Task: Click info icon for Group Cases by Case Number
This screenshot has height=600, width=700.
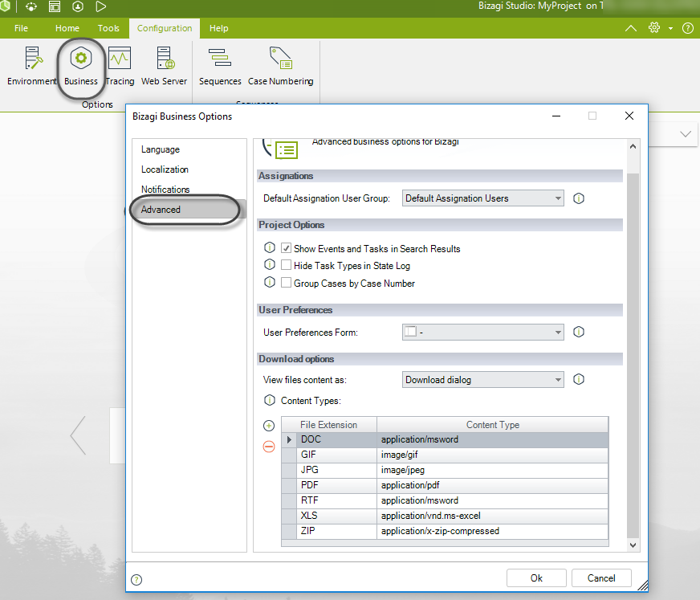Action: coord(270,283)
